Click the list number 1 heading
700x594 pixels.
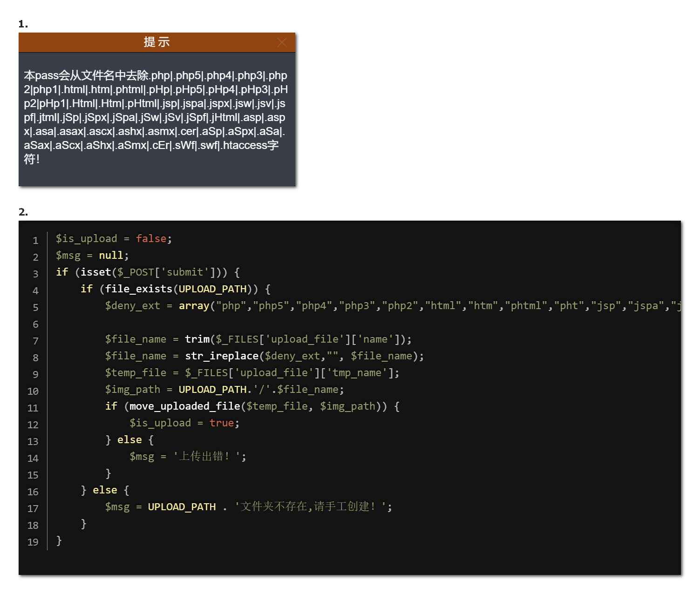tap(23, 24)
